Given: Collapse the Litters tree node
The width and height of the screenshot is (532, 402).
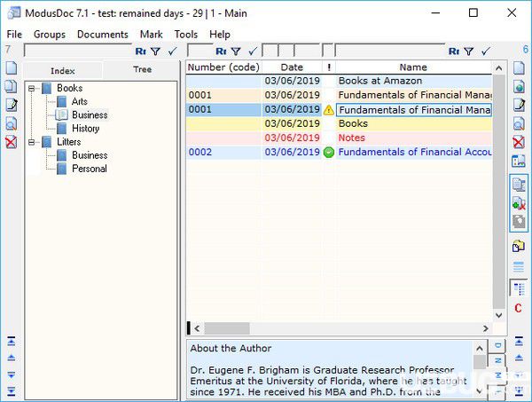Looking at the screenshot, I should point(32,142).
